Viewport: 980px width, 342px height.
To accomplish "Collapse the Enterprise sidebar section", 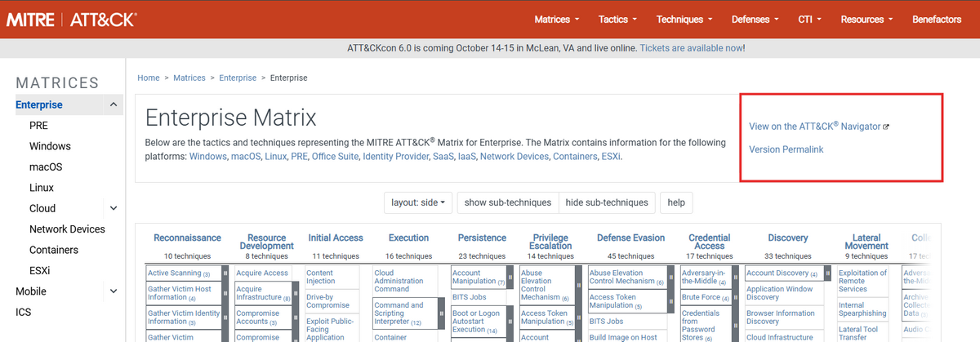I will coord(113,104).
